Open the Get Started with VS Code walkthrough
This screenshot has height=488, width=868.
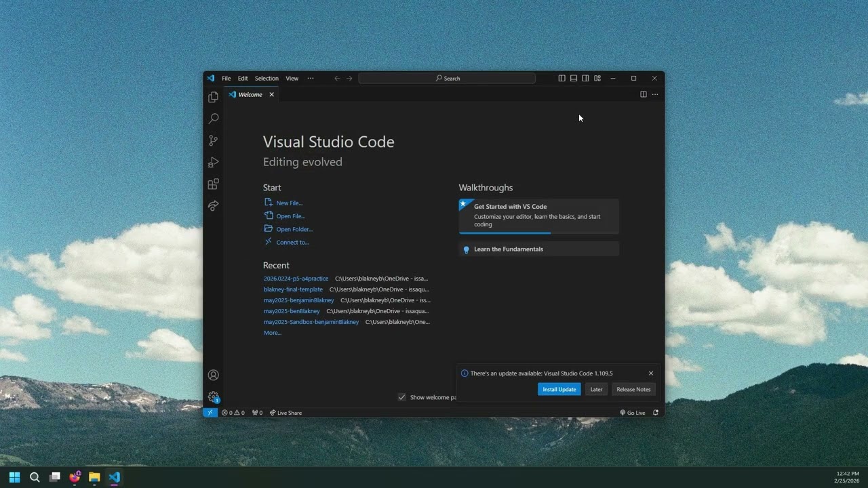[x=539, y=216]
